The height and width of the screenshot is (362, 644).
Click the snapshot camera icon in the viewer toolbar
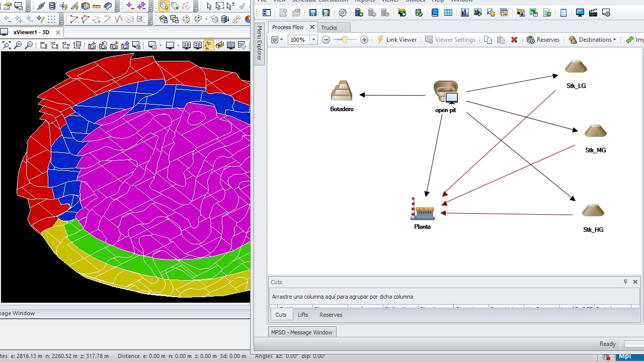tap(93, 45)
